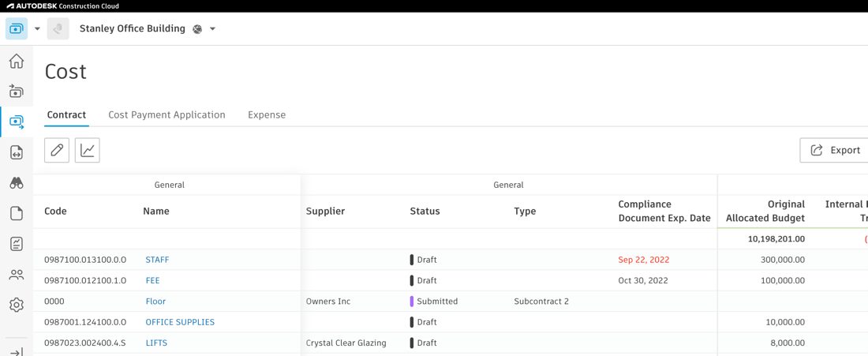Expand the sidebar with the arrow icon

[x=17, y=351]
